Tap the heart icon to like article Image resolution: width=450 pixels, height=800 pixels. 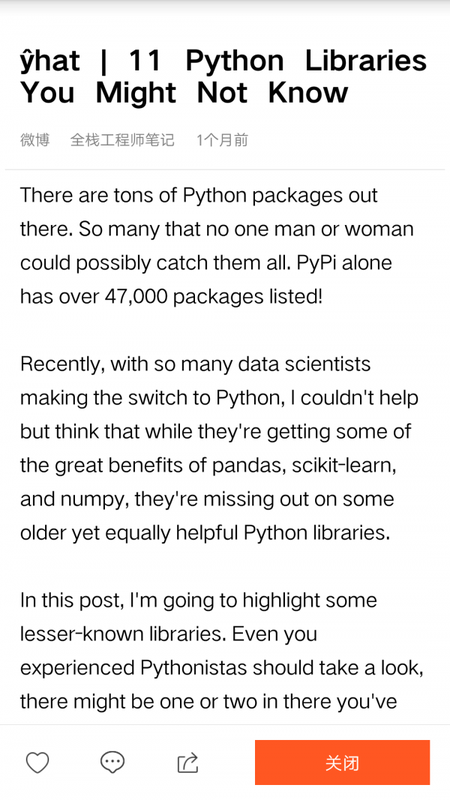coord(37,763)
